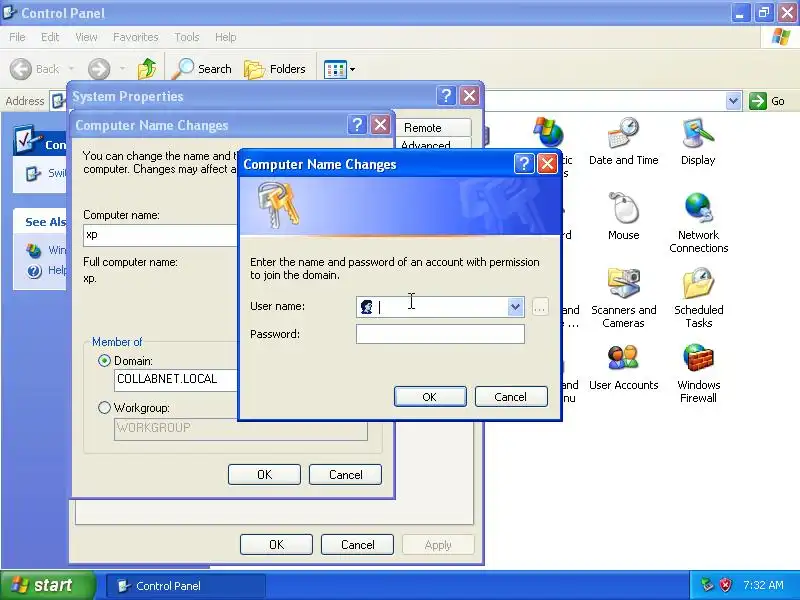The height and width of the screenshot is (600, 800).
Task: Select the Domain radio button
Action: pos(104,361)
